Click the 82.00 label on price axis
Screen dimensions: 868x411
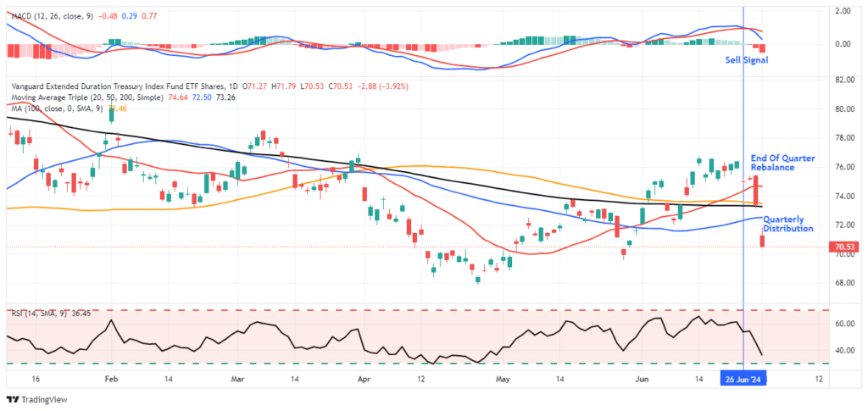click(843, 80)
